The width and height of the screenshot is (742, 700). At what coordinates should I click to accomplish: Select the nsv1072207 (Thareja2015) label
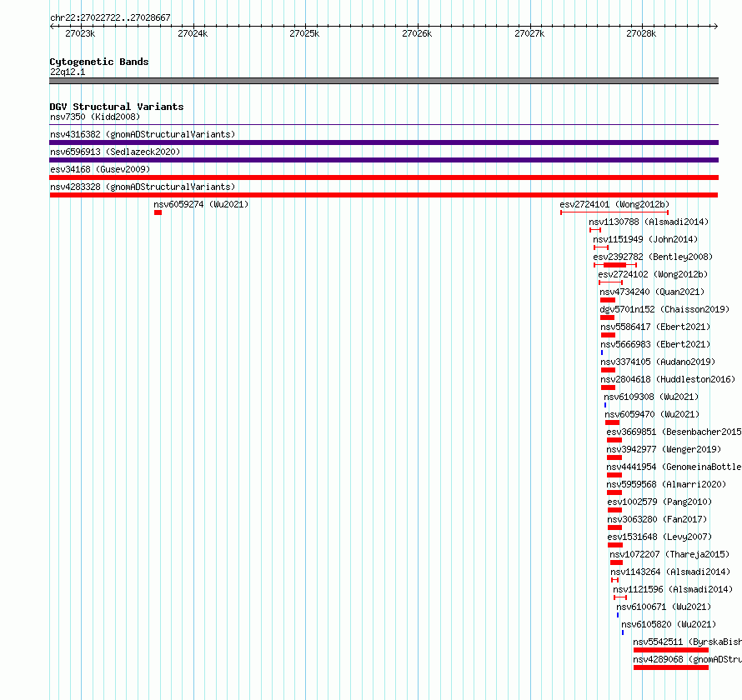pos(669,554)
